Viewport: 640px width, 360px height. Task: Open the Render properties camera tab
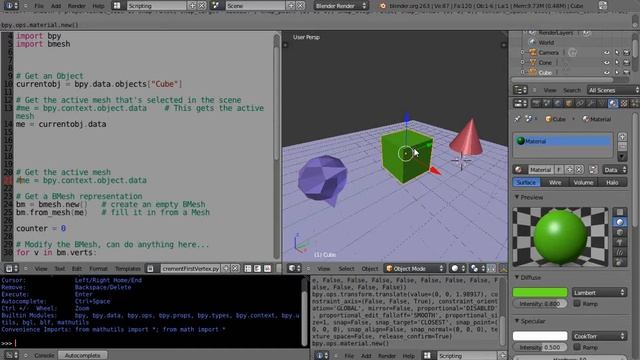click(x=536, y=103)
